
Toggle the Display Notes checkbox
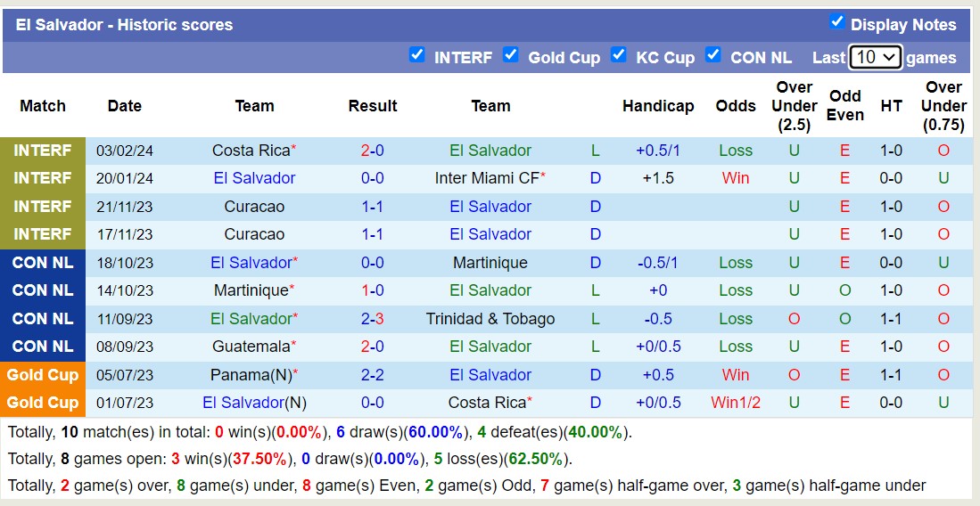pos(836,22)
